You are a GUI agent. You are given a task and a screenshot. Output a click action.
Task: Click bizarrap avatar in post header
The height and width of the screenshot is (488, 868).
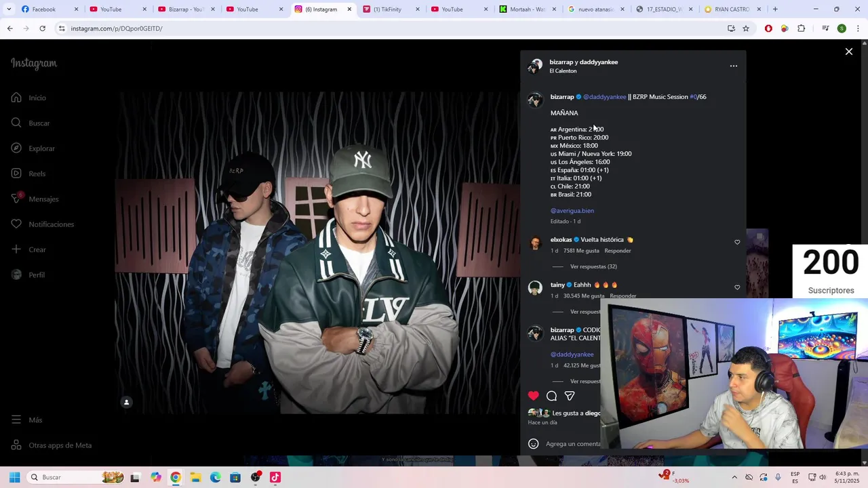coord(536,66)
